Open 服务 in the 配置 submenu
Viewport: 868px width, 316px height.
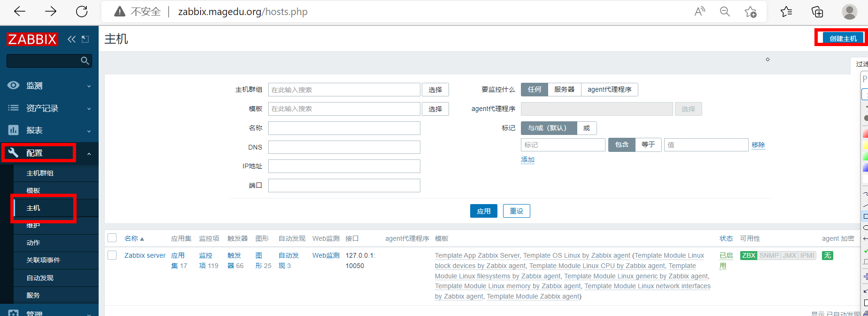(x=33, y=295)
